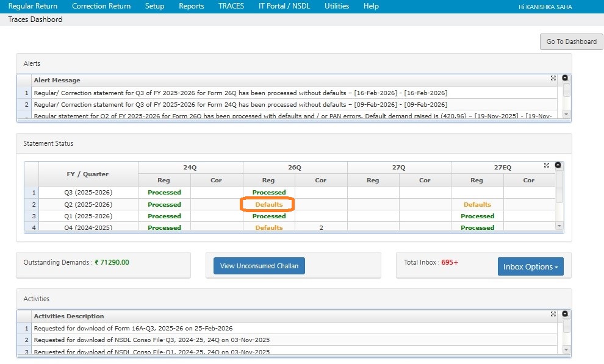
Task: Open highlighted Defaults for Q2 26Q Reg
Action: coord(269,204)
